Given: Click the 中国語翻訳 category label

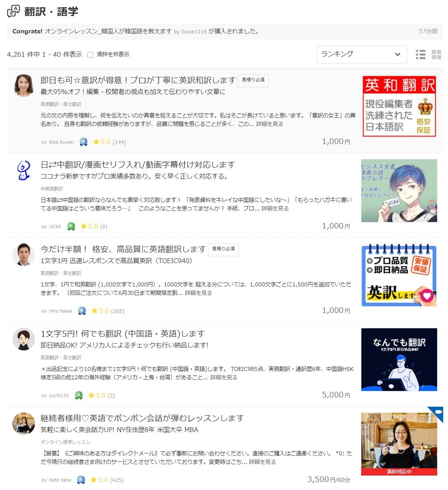Looking at the screenshot, I should tap(52, 189).
